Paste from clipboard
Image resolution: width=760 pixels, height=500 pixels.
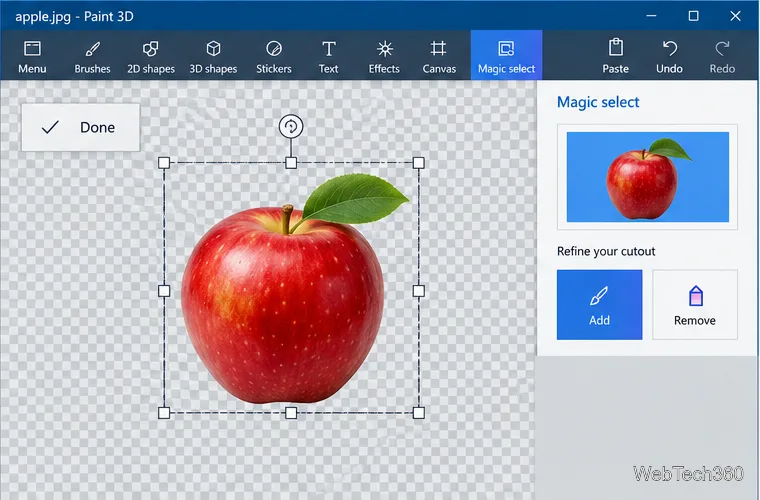pos(616,56)
